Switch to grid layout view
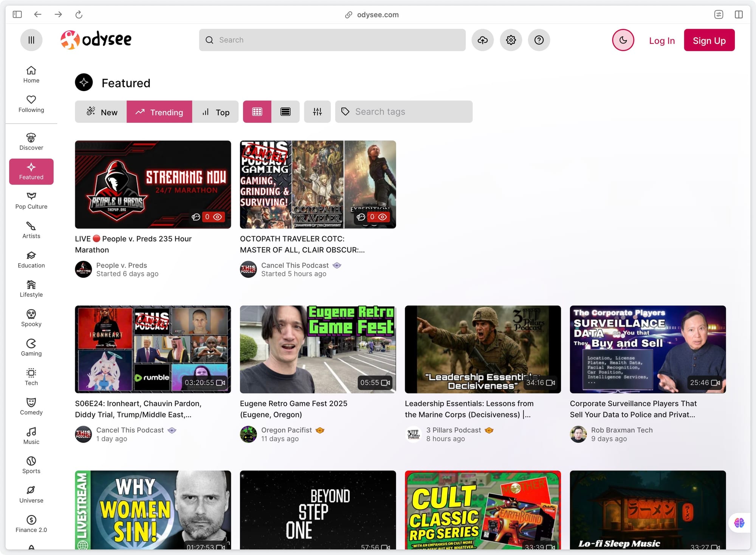Image resolution: width=756 pixels, height=555 pixels. (x=257, y=112)
